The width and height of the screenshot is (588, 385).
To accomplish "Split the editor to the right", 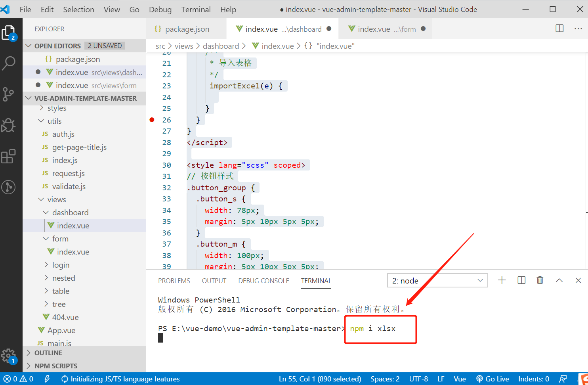I will pyautogui.click(x=559, y=29).
